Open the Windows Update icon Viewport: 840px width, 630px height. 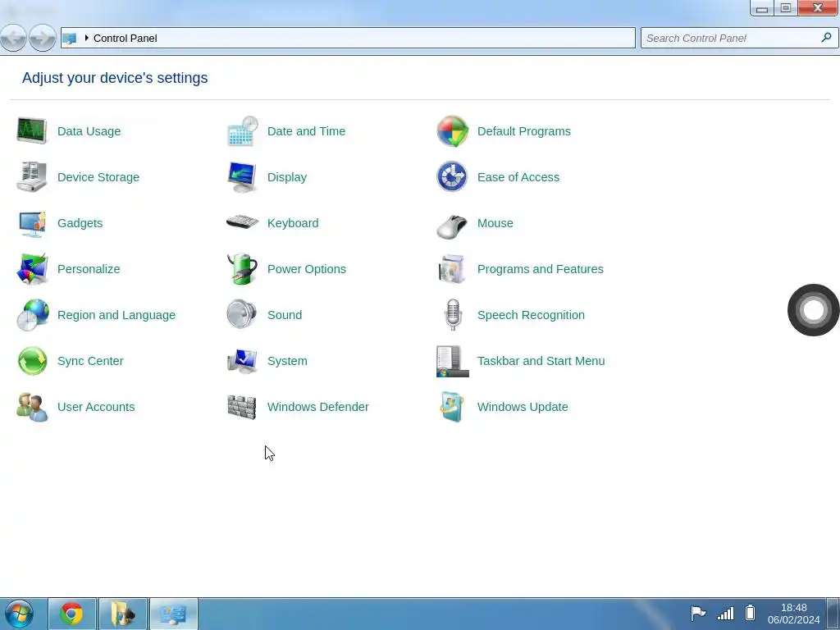pos(452,407)
